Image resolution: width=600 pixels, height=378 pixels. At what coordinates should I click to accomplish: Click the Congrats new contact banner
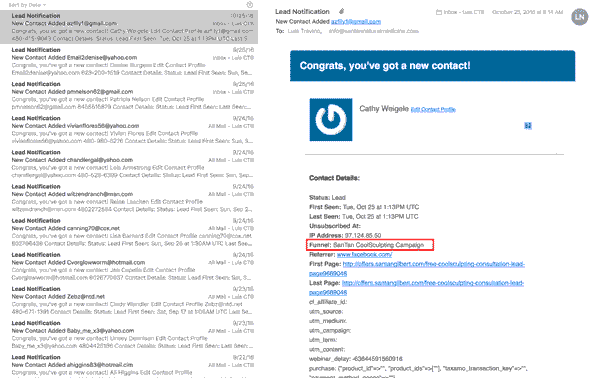point(432,66)
